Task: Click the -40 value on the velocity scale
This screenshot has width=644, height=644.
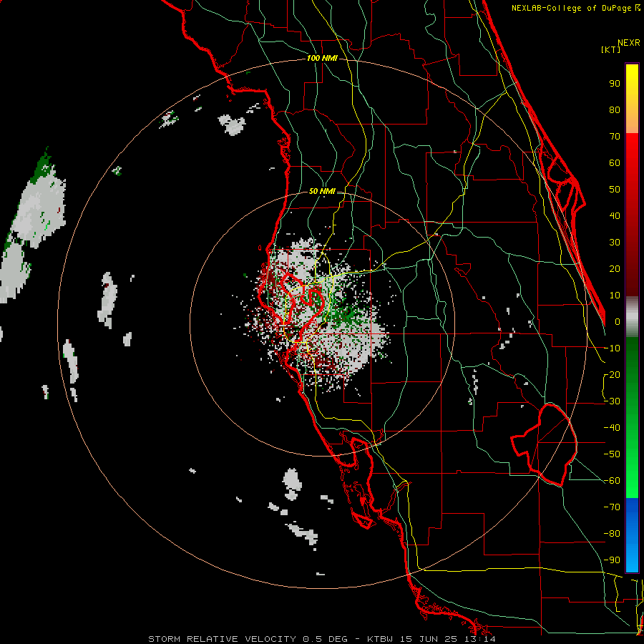Action: pyautogui.click(x=612, y=428)
